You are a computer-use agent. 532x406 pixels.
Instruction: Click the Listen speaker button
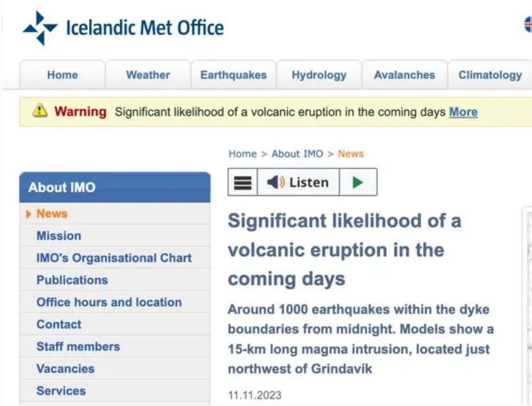(298, 183)
